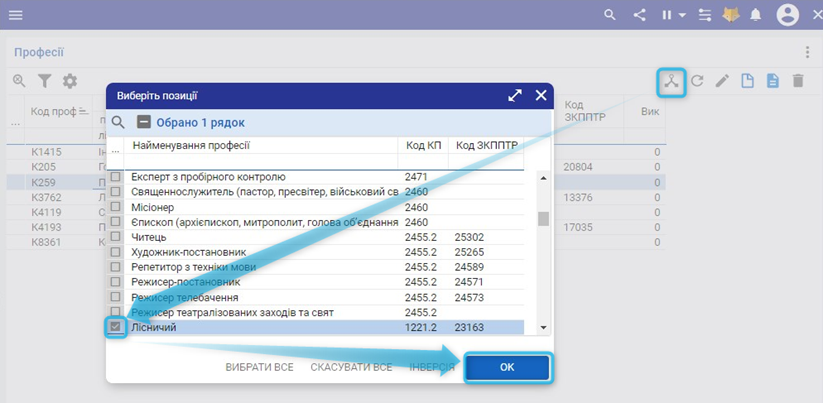Open notifications bell icon
The image size is (823, 403).
[x=756, y=15]
